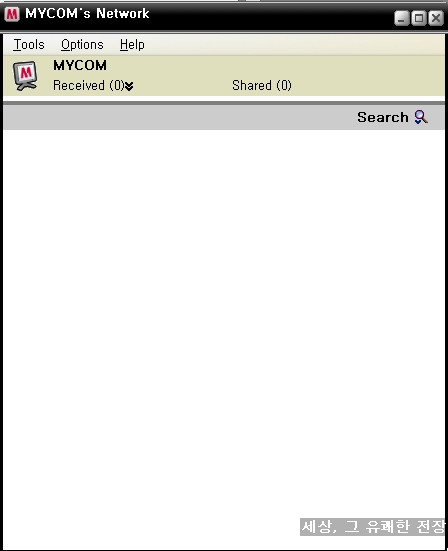Screen dimensions: 448x551
Task: Minimize the MYCOM's Network window
Action: coord(402,18)
